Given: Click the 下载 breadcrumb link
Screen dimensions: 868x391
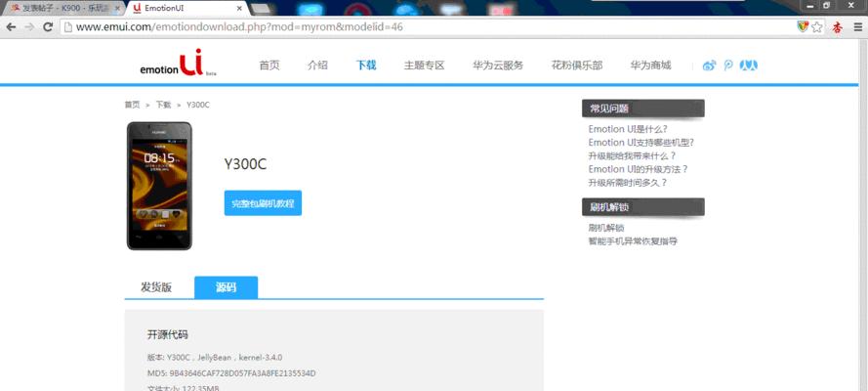Looking at the screenshot, I should pos(163,105).
